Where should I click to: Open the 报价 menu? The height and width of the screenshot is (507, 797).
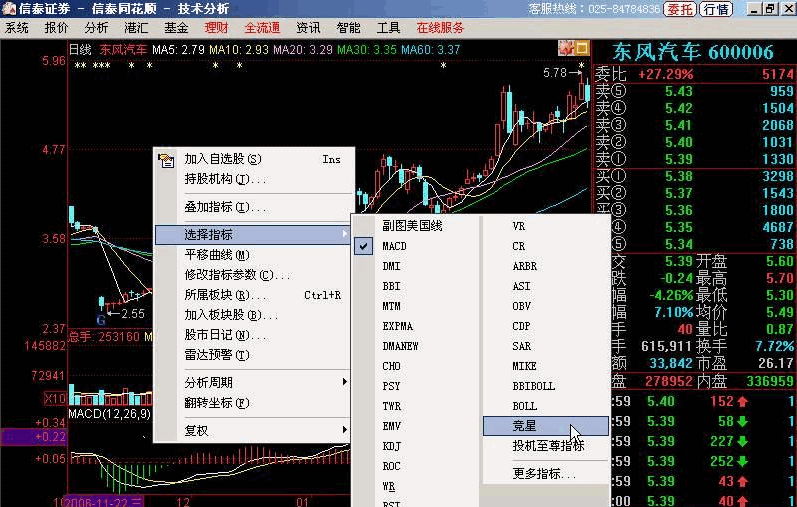click(x=56, y=28)
